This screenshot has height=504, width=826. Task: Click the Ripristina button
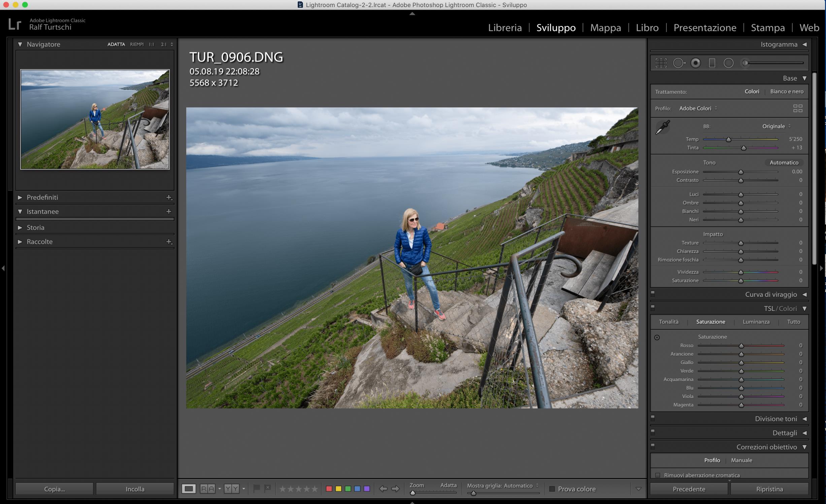point(769,489)
